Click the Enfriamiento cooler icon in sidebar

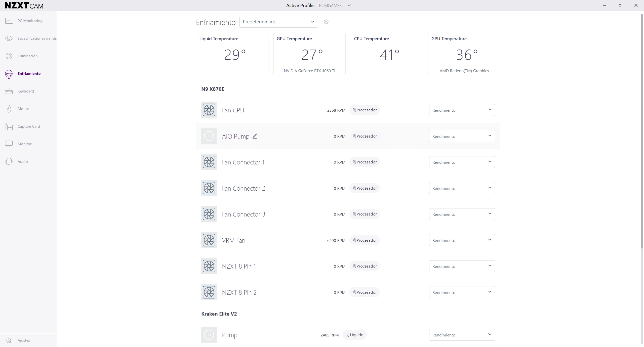tap(9, 74)
